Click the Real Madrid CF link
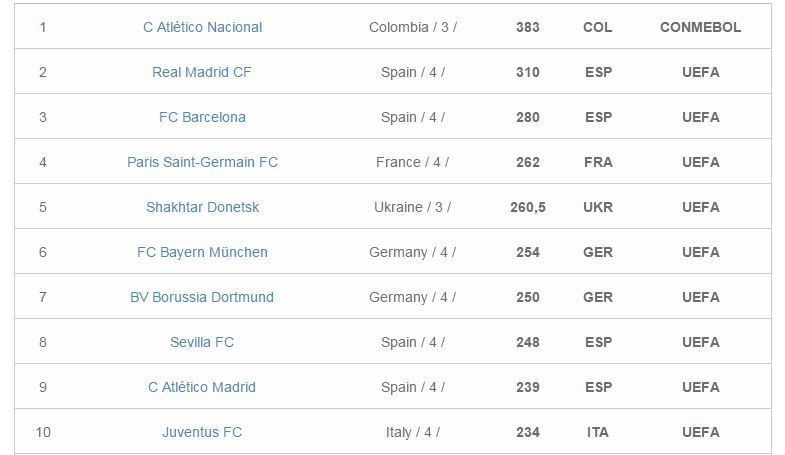 (x=202, y=72)
